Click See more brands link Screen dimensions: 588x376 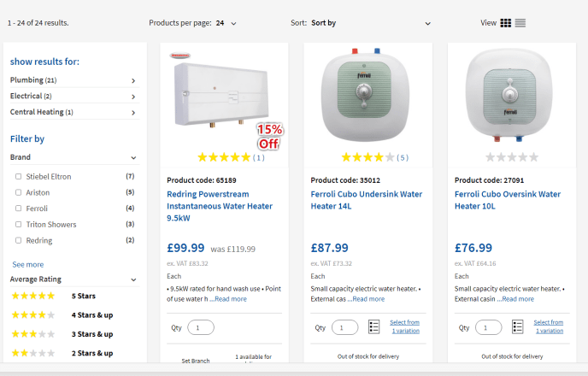(x=28, y=265)
